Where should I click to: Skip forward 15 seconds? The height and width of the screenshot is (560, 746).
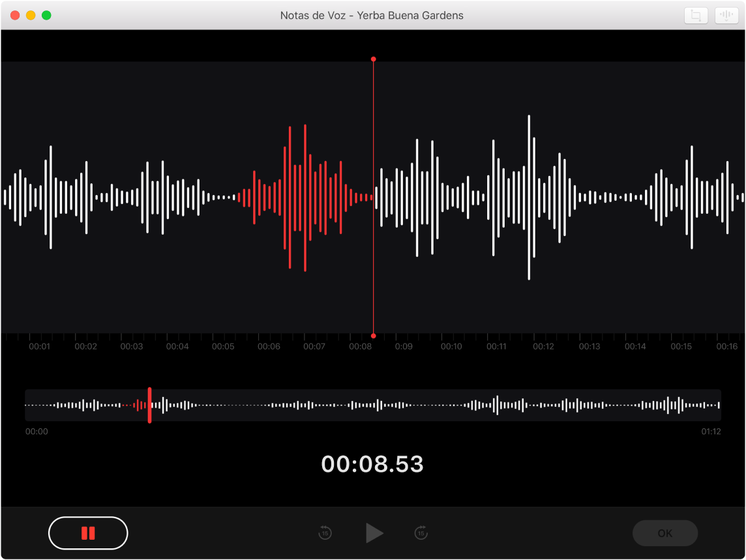pyautogui.click(x=421, y=533)
